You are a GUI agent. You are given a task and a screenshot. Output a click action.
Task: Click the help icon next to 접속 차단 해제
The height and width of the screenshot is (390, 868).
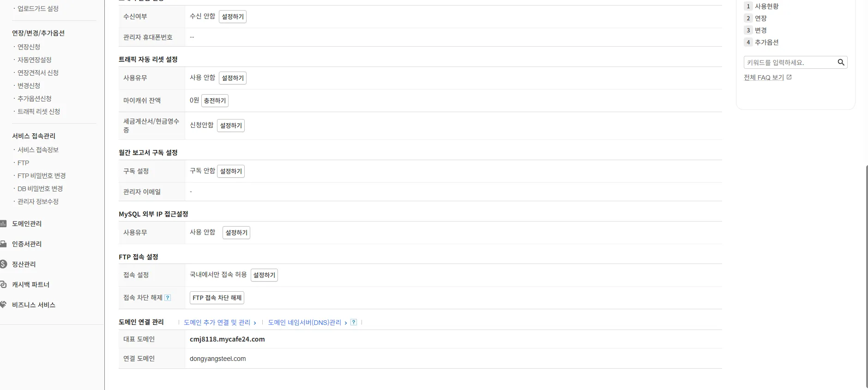pyautogui.click(x=168, y=298)
